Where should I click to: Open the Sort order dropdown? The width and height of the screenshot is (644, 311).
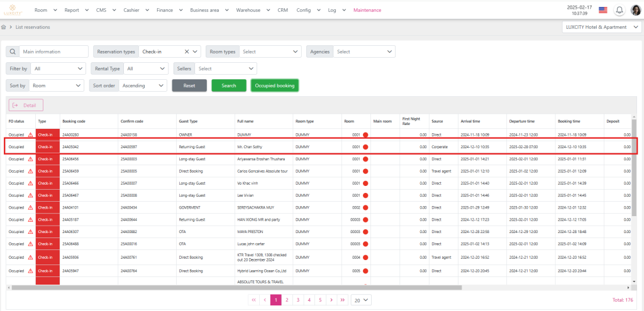click(142, 85)
